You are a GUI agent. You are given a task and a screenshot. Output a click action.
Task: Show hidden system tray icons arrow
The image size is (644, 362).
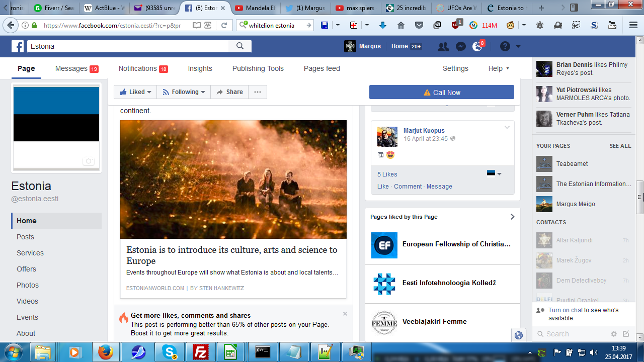click(x=531, y=352)
